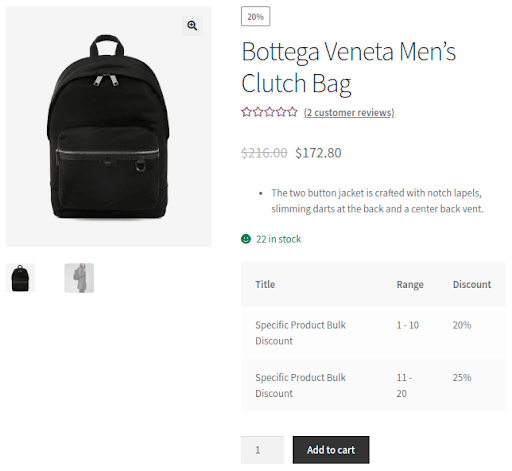Screen dimensions: 512x471
Task: Click the magnifier zoom icon on product image
Action: click(x=192, y=26)
